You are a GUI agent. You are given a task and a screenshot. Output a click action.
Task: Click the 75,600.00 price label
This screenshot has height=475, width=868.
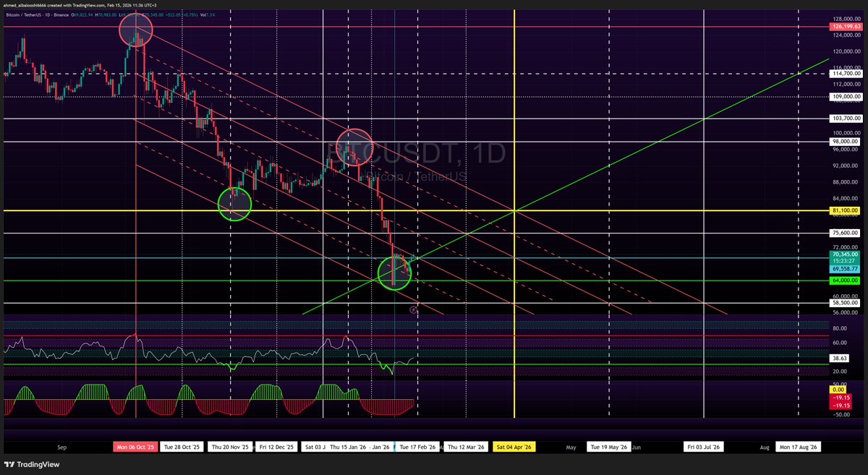click(x=845, y=233)
